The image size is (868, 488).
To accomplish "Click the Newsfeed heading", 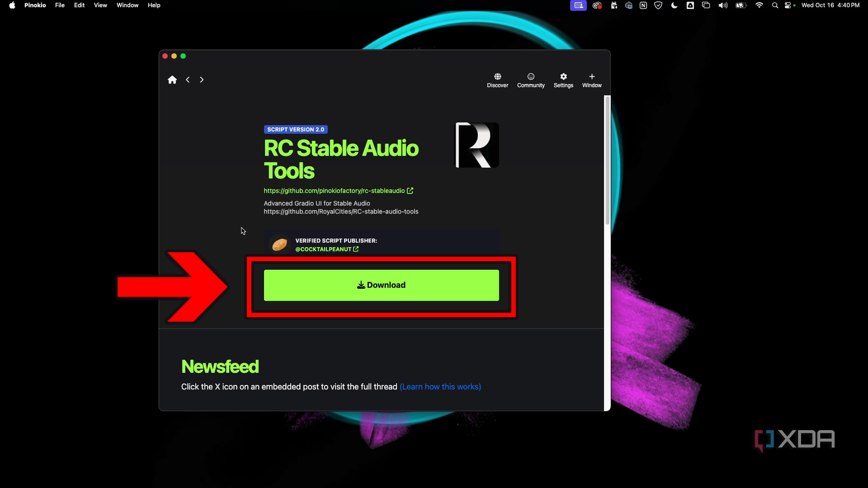I will 220,367.
